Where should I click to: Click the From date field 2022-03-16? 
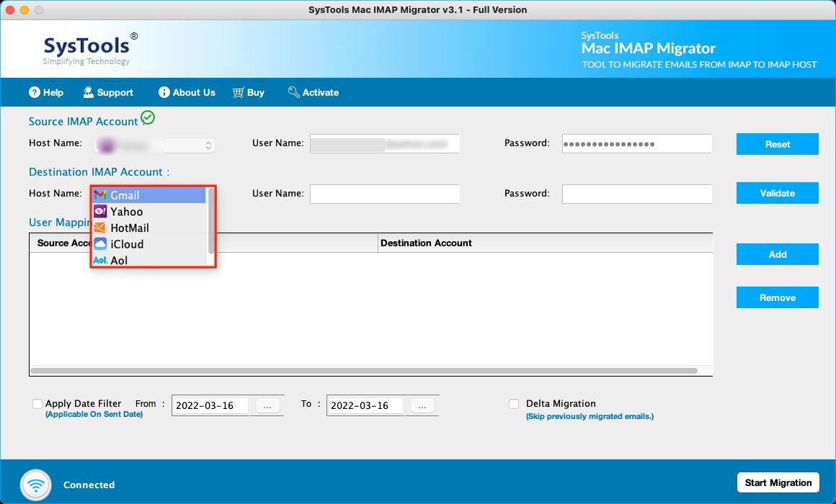(x=210, y=405)
